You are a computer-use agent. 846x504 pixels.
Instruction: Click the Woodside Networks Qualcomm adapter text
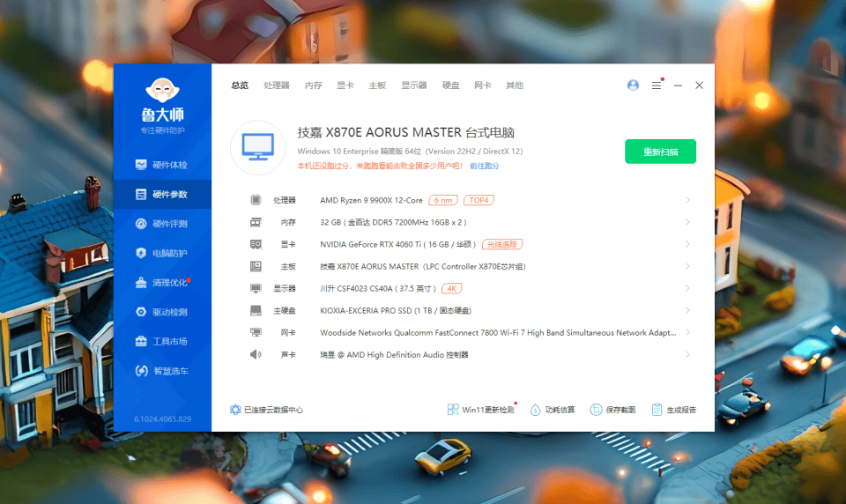tap(498, 333)
